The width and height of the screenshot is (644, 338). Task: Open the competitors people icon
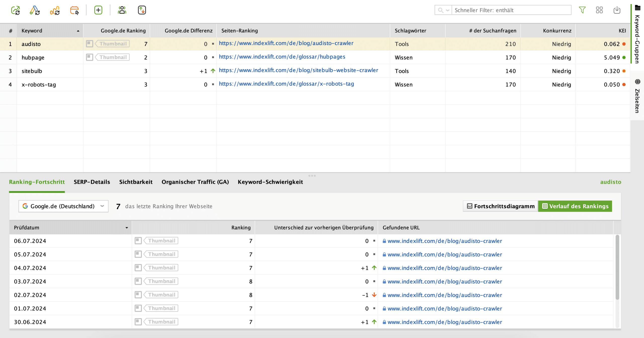(122, 10)
